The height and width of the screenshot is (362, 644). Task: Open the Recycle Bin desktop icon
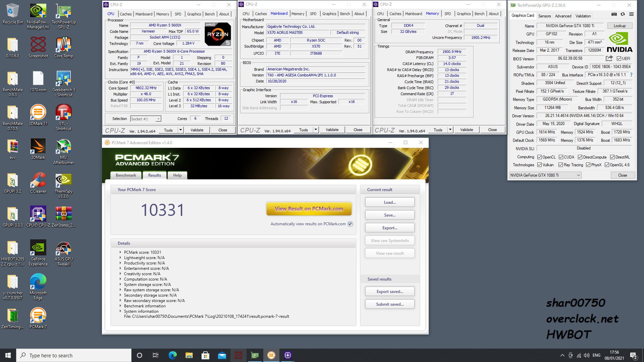[x=12, y=14]
